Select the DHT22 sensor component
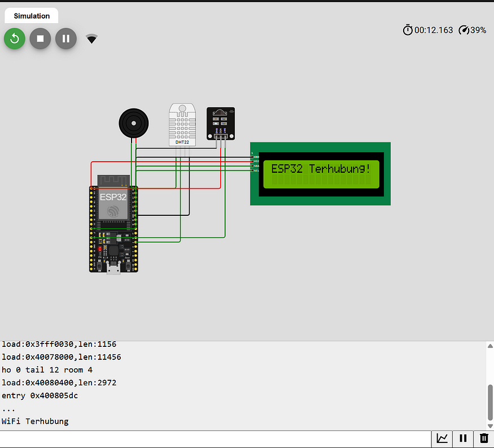The height and width of the screenshot is (448, 494). (x=182, y=124)
